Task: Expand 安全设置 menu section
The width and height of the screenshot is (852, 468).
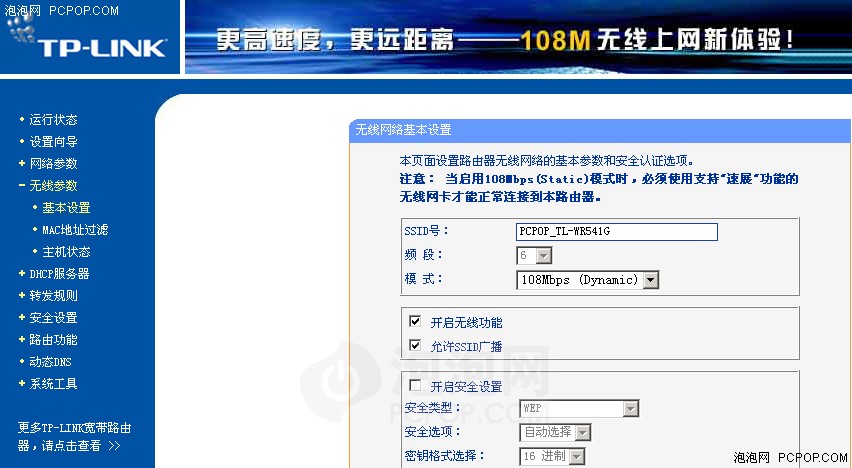Action: pos(53,318)
